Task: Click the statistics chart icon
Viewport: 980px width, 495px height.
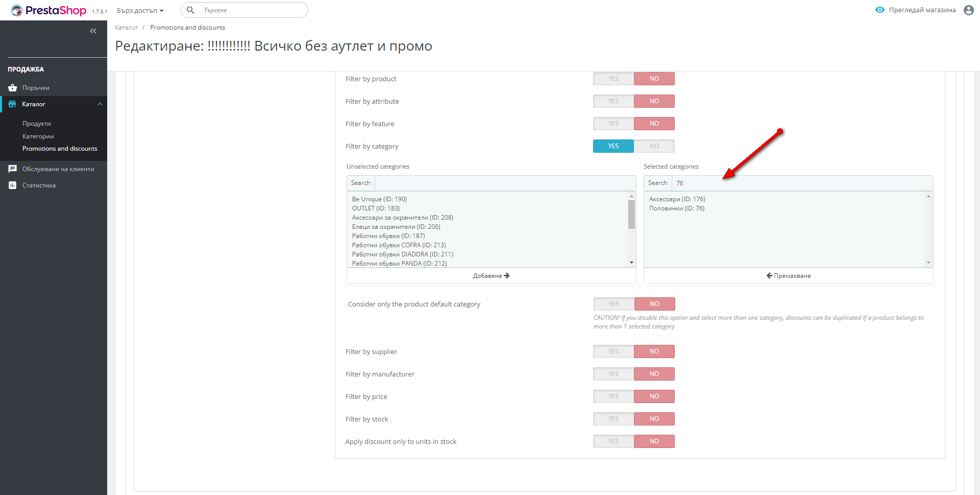Action: coord(13,185)
